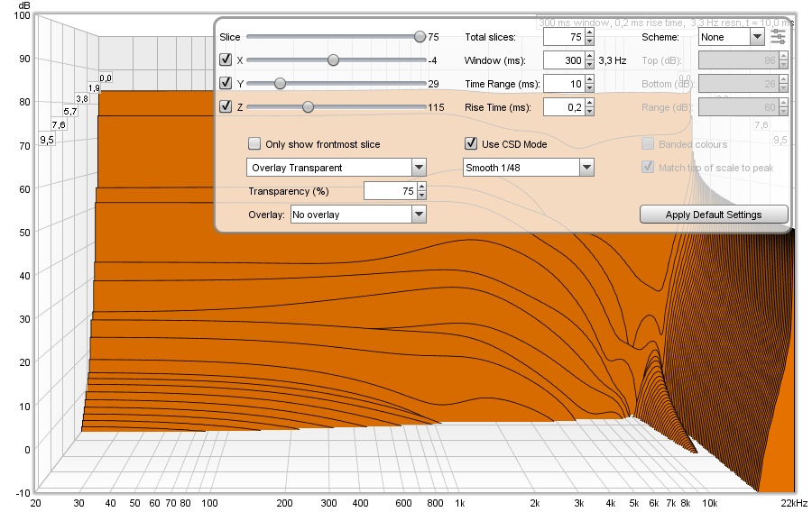Viewport: 812px width, 512px height.
Task: Click the 0,0 time axis label
Action: pyautogui.click(x=106, y=78)
